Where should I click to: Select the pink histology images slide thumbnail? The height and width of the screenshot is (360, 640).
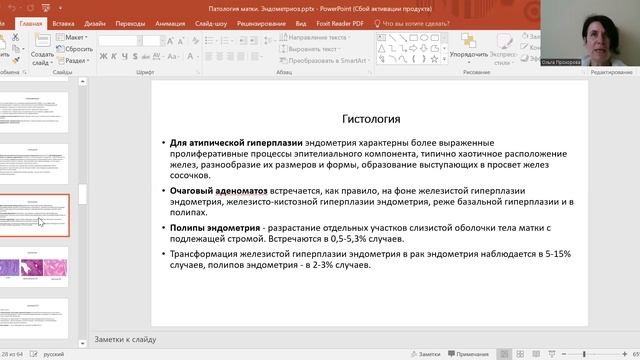[33, 267]
